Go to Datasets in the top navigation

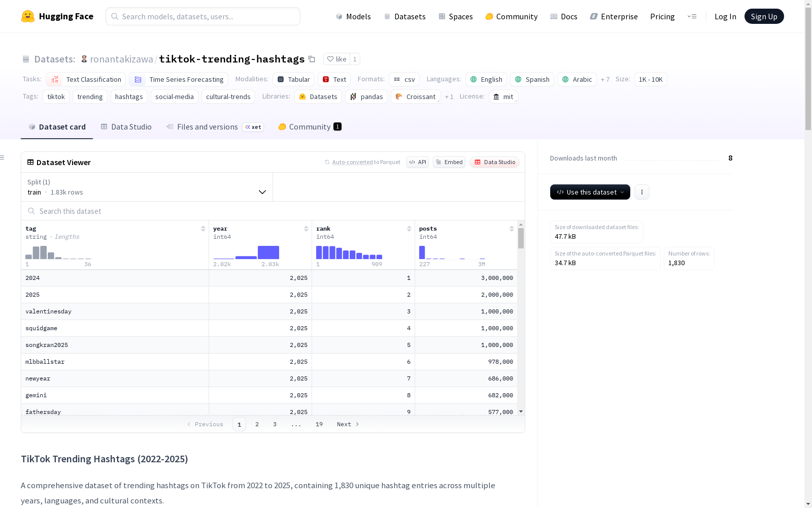404,16
